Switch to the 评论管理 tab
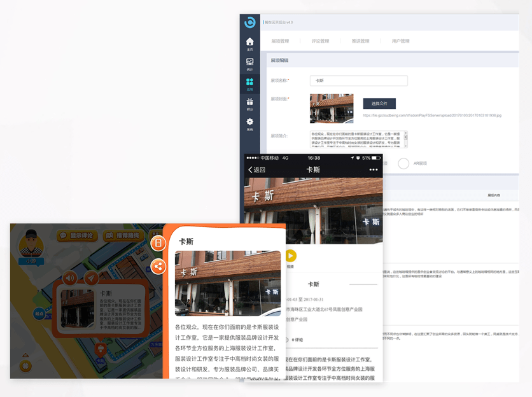Image resolution: width=532 pixels, height=397 pixels. click(x=320, y=41)
